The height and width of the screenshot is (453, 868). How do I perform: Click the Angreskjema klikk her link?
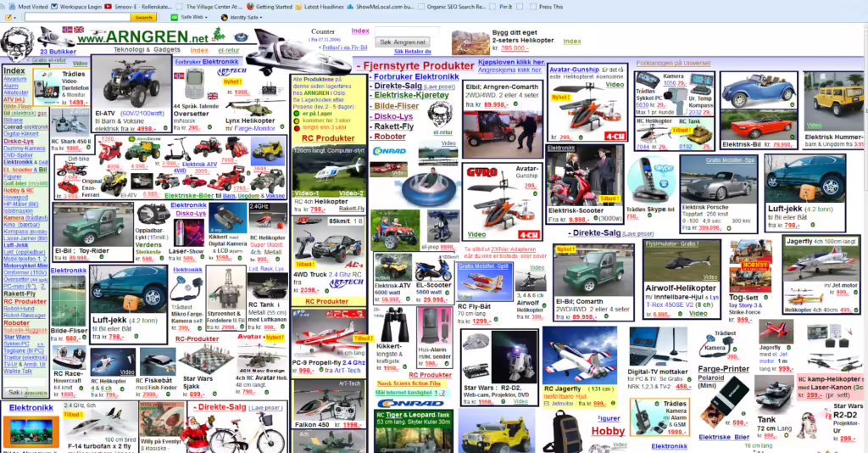[509, 70]
